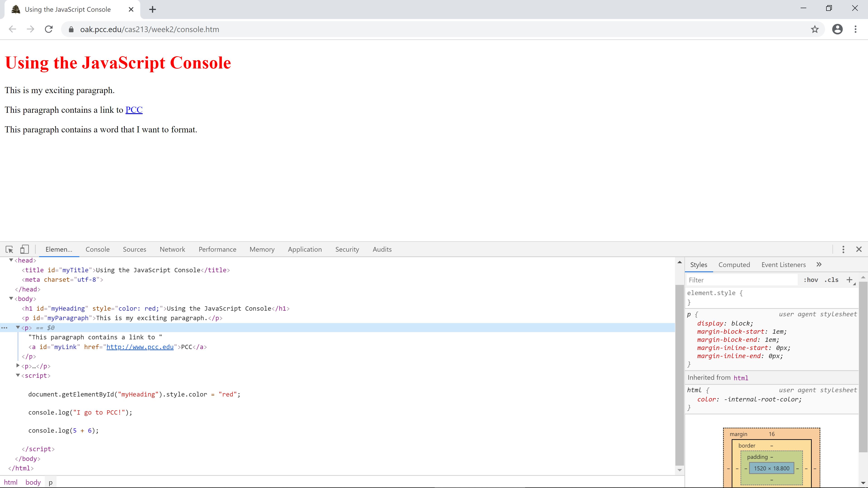This screenshot has width=868, height=488.
Task: Reload the current page
Action: point(49,29)
